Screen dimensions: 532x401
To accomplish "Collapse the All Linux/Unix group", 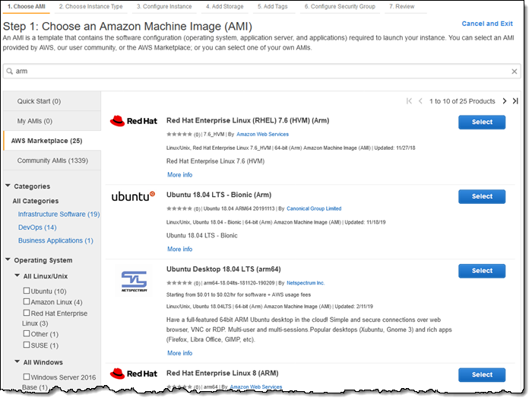I will (x=17, y=276).
